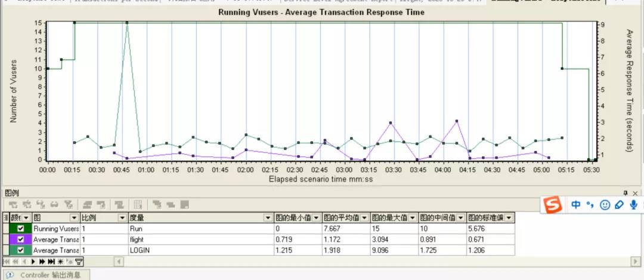The width and height of the screenshot is (644, 280).
Task: Click the Average Response Time (seconds) axis label
Action: click(630, 91)
